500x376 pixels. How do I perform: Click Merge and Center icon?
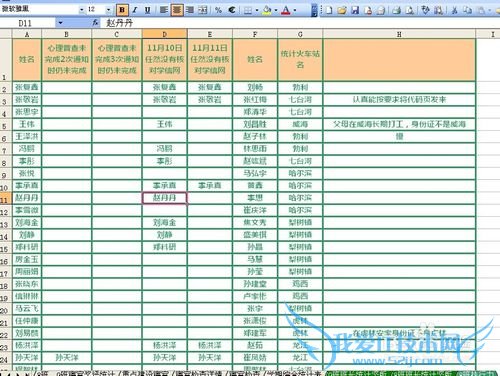(203, 10)
